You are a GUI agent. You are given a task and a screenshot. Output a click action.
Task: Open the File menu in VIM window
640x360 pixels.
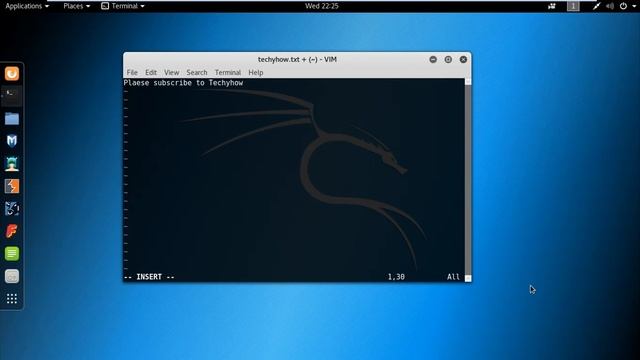click(x=132, y=73)
